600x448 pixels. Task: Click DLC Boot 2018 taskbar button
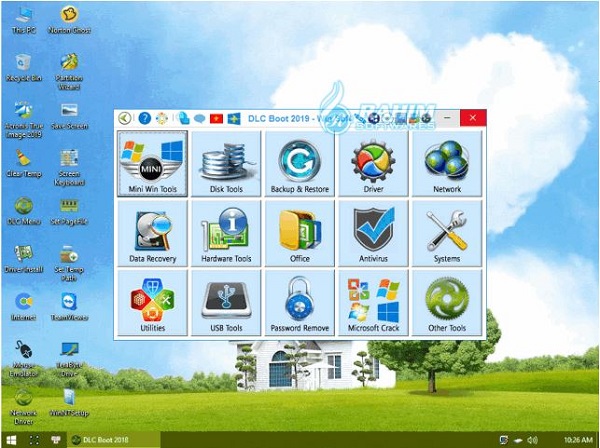[x=114, y=440]
